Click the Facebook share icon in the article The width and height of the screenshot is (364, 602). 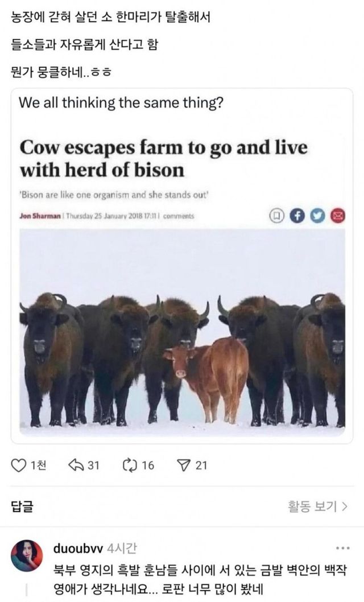pos(296,216)
